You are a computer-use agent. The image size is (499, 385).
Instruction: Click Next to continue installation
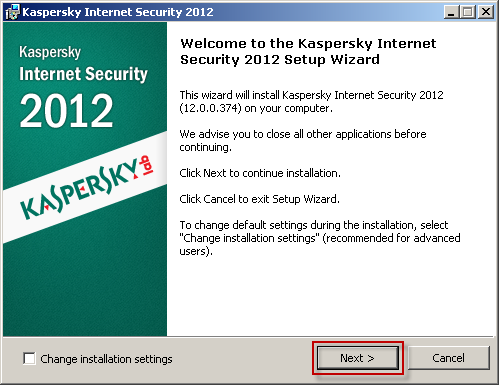[358, 358]
